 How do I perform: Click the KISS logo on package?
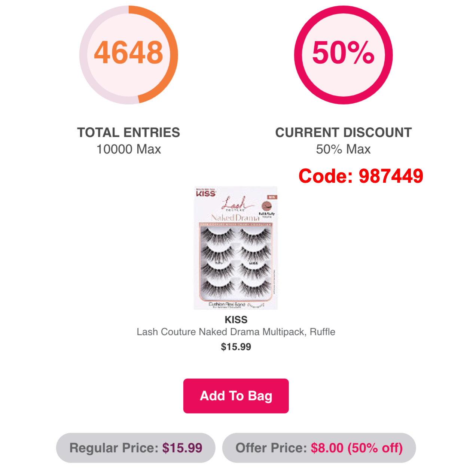(206, 193)
